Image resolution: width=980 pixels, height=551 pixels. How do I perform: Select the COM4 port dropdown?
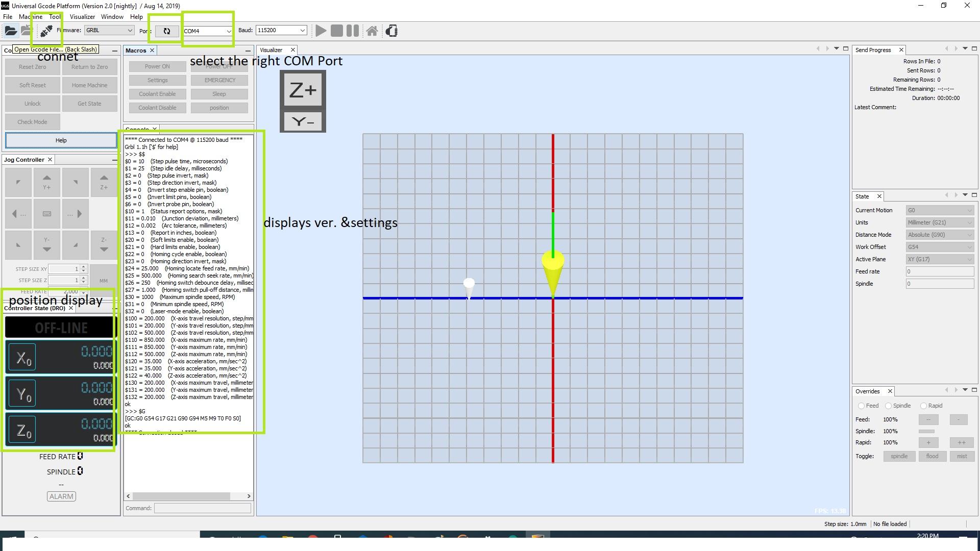(x=207, y=30)
